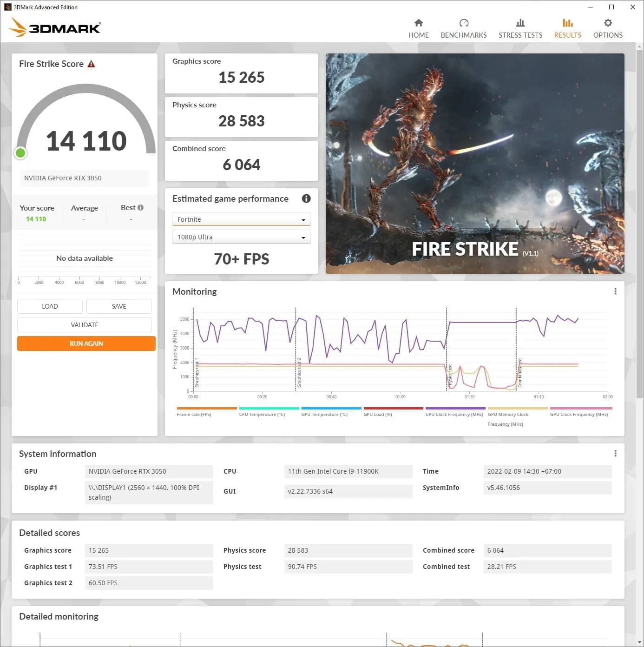The width and height of the screenshot is (644, 647).
Task: Click the Graphics score 15 265 card
Action: pyautogui.click(x=241, y=73)
